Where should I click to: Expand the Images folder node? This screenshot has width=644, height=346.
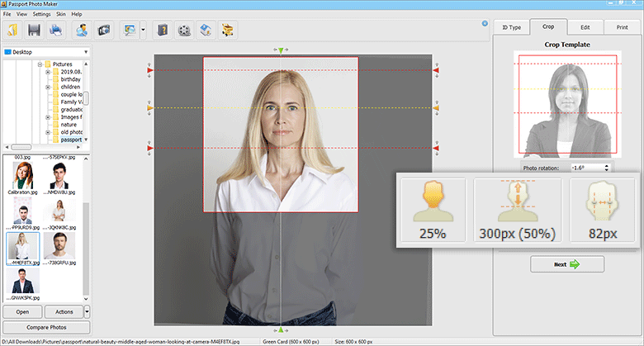pos(48,117)
